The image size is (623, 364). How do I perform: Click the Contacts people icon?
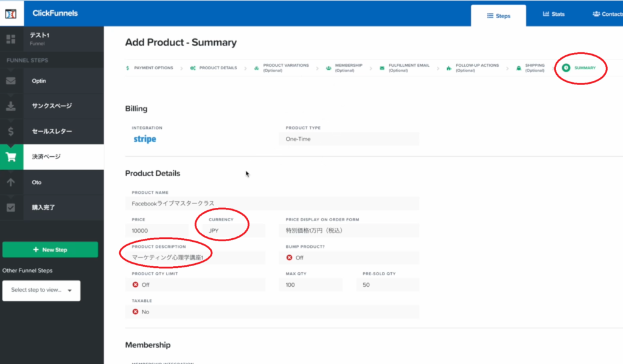(596, 14)
